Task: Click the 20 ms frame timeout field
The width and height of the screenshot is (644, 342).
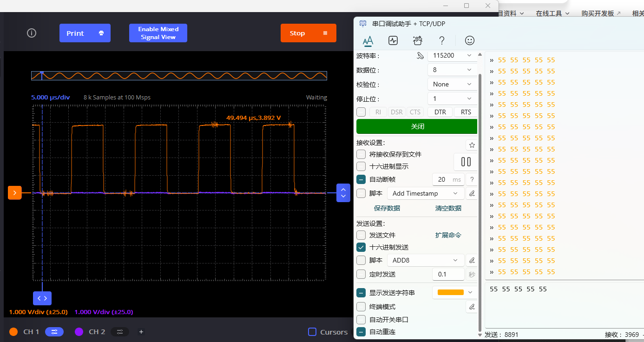Action: [x=448, y=179]
